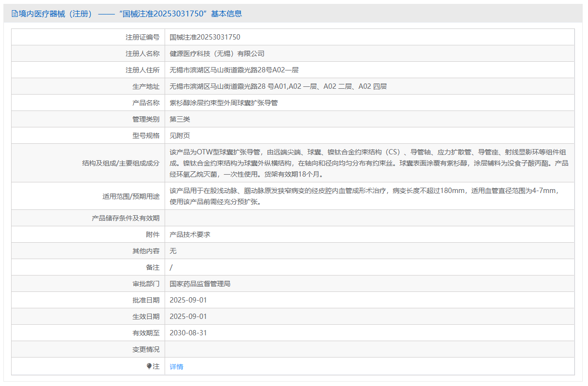The height and width of the screenshot is (386, 588).
Task: Click the 附件 label
Action: pos(153,234)
